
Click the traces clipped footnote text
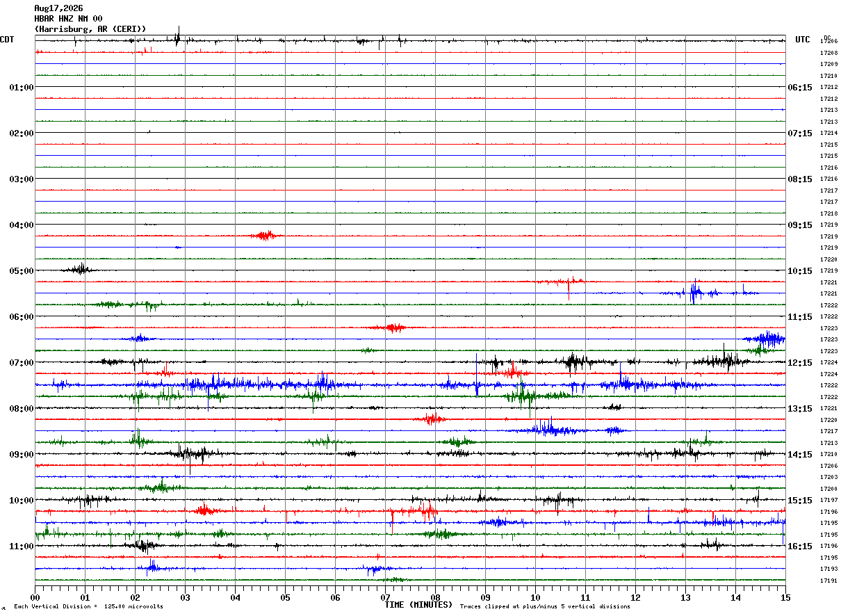(545, 606)
